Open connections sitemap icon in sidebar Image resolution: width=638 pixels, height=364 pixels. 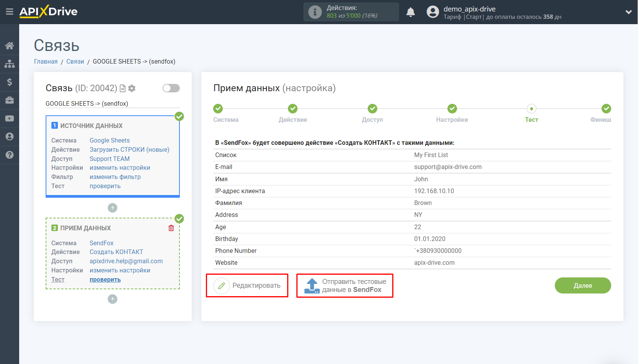tap(10, 64)
